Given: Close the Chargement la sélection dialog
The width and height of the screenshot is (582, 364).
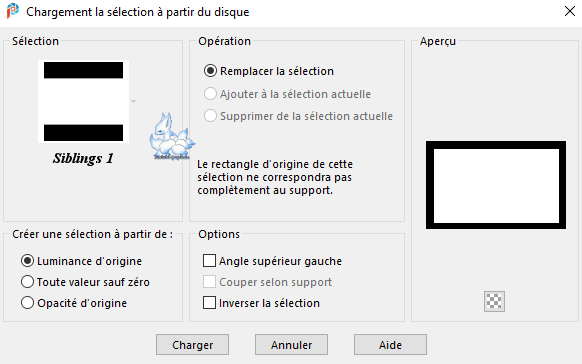Looking at the screenshot, I should tap(570, 11).
